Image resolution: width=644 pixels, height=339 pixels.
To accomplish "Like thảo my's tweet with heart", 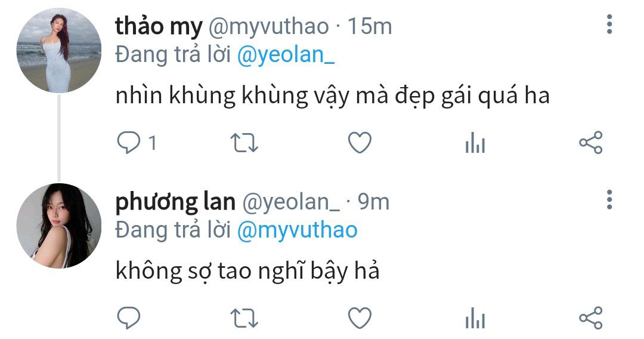I will (x=360, y=143).
